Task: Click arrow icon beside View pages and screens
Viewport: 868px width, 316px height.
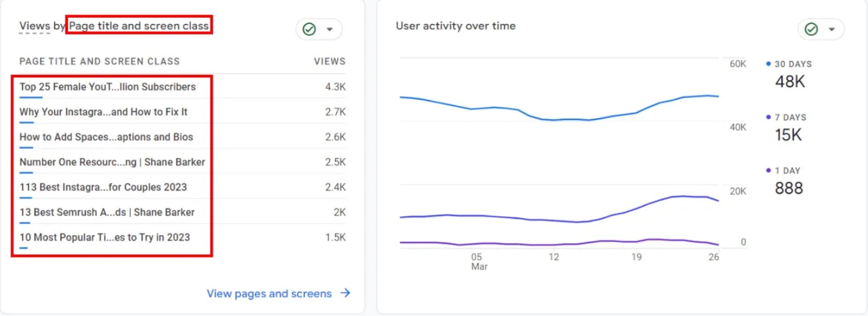Action: (x=345, y=293)
